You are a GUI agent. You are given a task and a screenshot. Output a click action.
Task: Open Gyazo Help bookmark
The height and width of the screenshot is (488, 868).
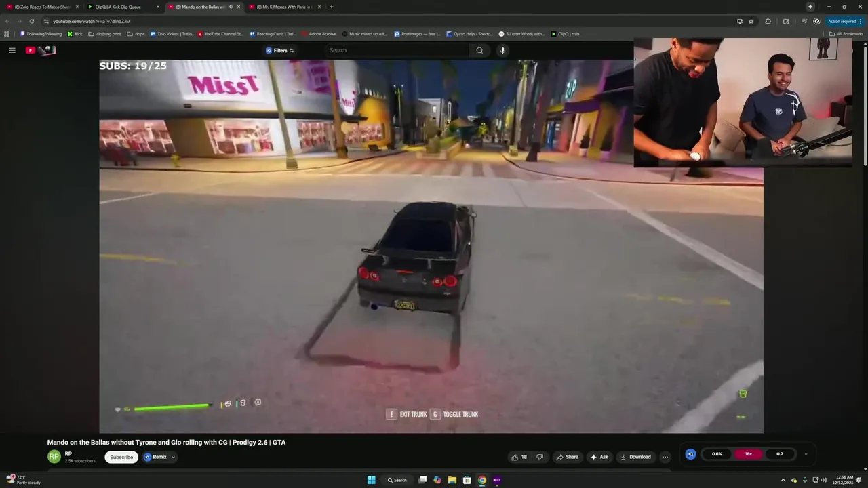(x=469, y=33)
